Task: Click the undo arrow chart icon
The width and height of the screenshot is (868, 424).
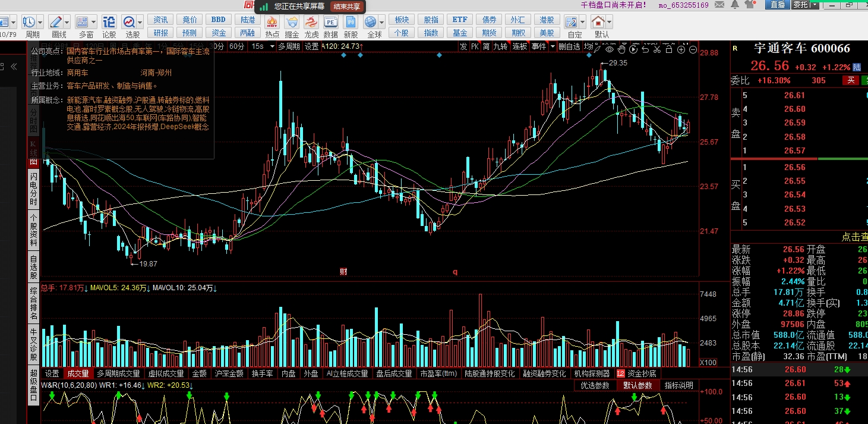Action: pos(645,49)
